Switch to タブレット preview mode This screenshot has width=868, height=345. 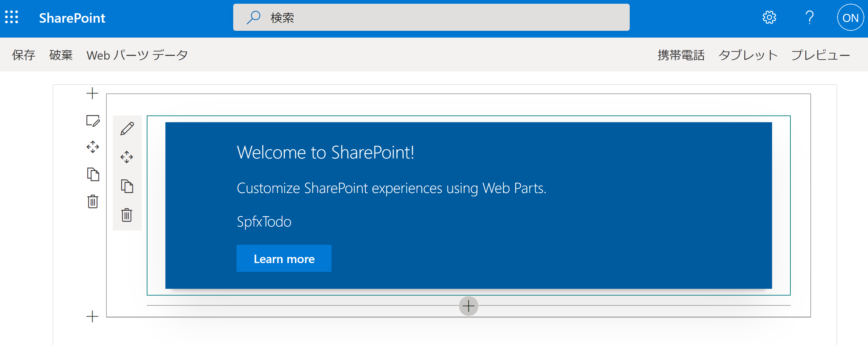747,55
